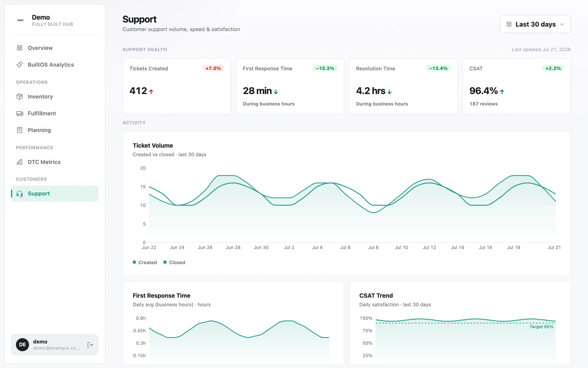Viewport: 588px width, 368px height.
Task: Select the Support sidebar item
Action: click(x=54, y=194)
